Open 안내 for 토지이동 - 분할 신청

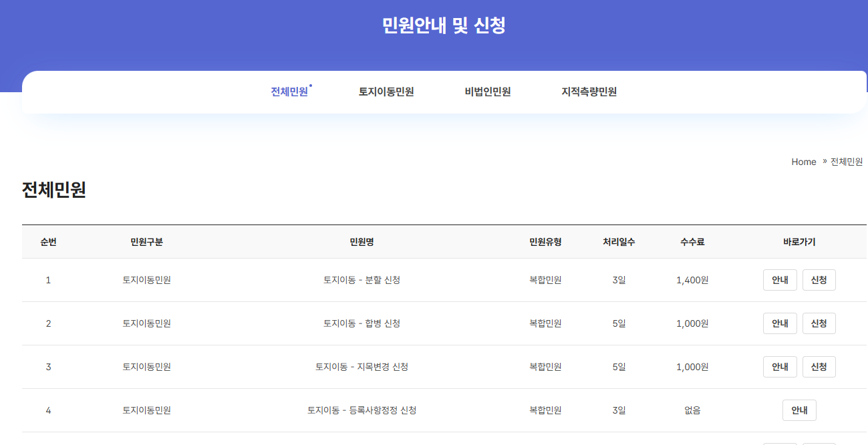(x=780, y=280)
